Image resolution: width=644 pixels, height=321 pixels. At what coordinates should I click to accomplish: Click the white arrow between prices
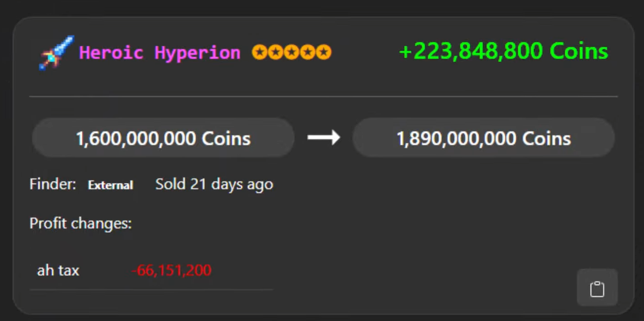tap(323, 137)
